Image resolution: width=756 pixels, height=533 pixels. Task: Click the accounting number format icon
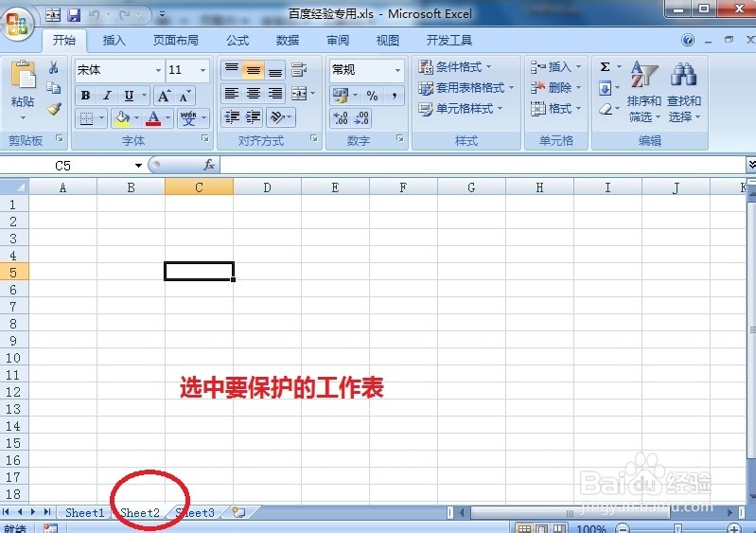(x=341, y=96)
